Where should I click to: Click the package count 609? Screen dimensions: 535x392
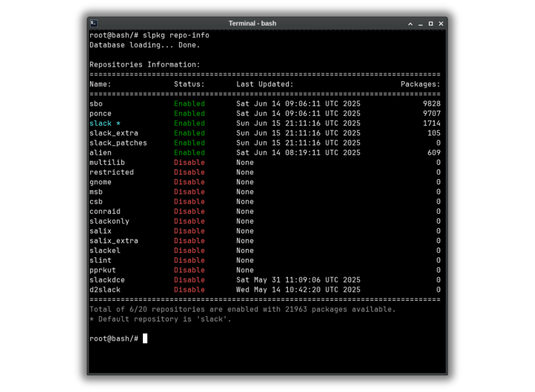(434, 153)
